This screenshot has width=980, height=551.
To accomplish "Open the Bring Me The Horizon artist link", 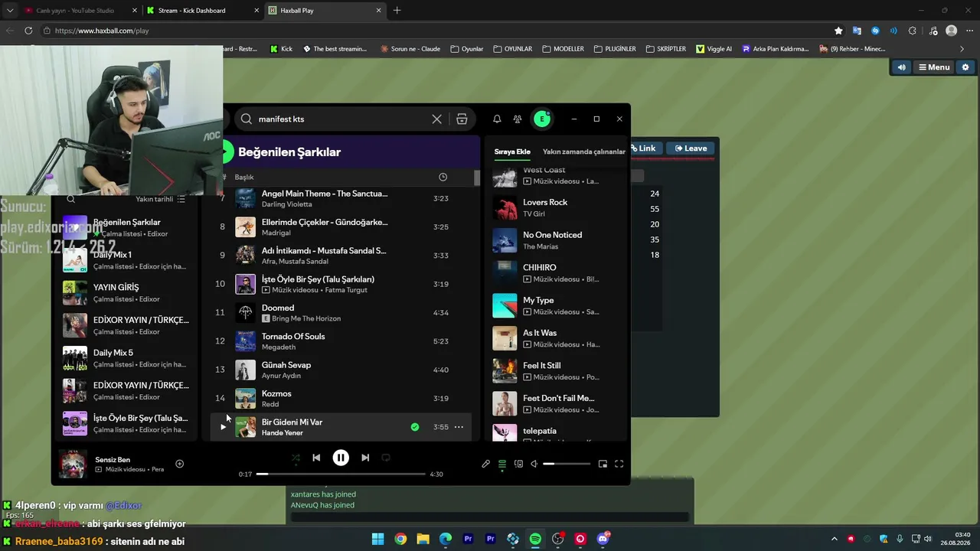I will click(x=306, y=319).
